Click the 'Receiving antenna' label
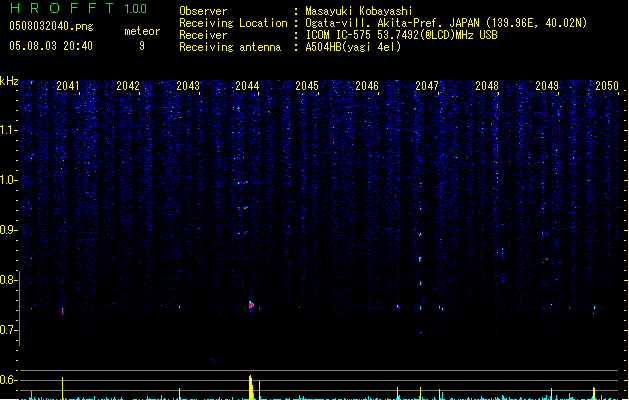 coord(230,47)
